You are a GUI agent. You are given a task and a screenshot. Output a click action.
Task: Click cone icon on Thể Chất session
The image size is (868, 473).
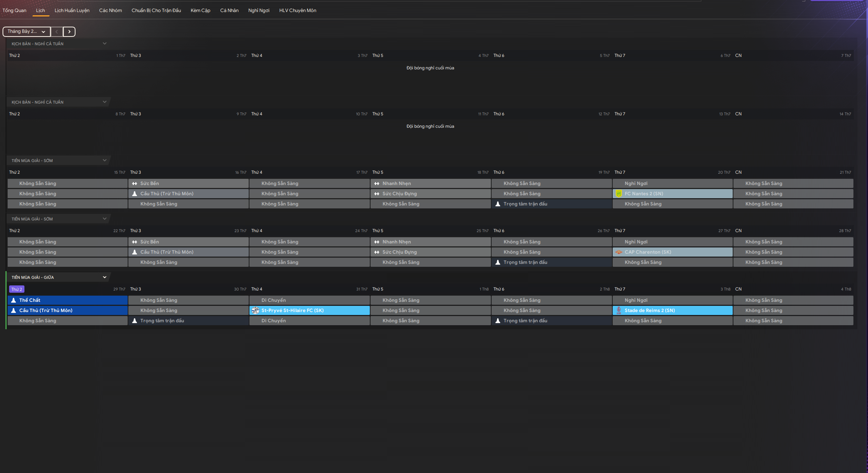coord(13,300)
